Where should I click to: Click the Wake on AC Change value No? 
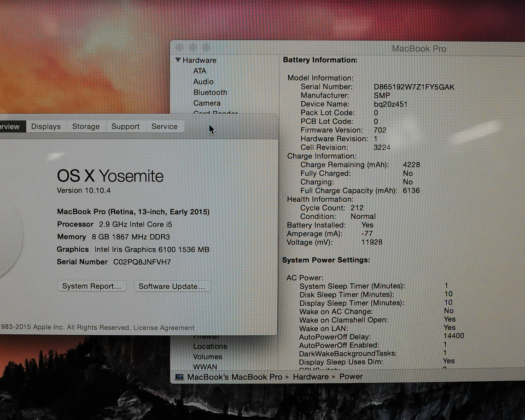tap(448, 311)
